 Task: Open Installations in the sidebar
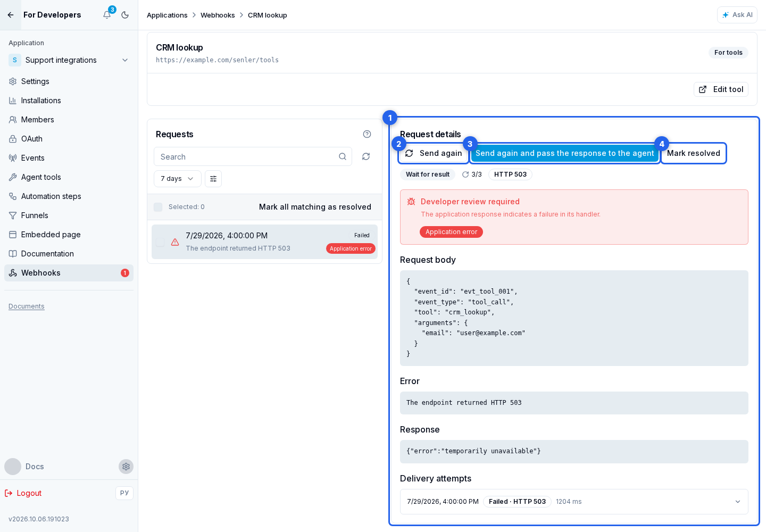tap(69, 101)
